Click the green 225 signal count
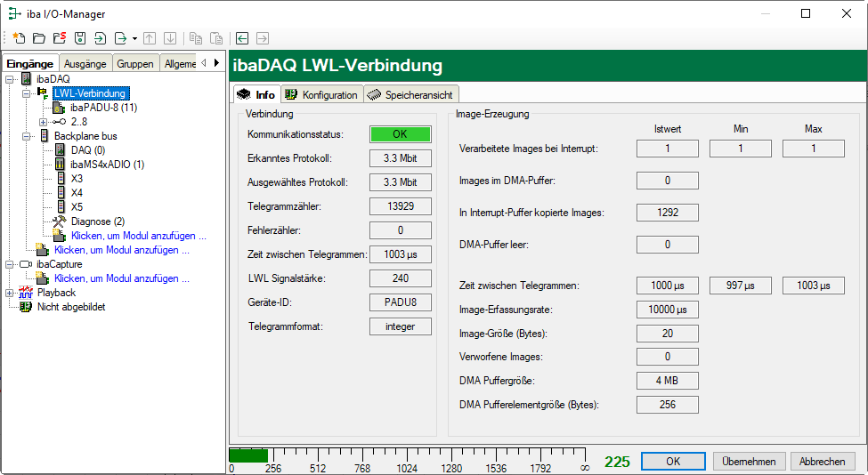Image resolution: width=868 pixels, height=475 pixels. click(617, 462)
